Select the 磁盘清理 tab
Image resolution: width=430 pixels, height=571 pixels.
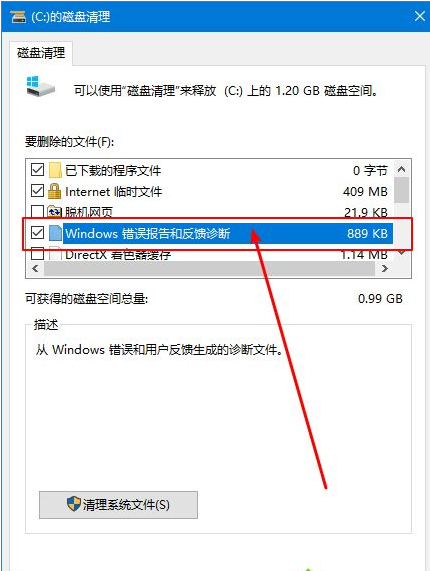(x=41, y=53)
